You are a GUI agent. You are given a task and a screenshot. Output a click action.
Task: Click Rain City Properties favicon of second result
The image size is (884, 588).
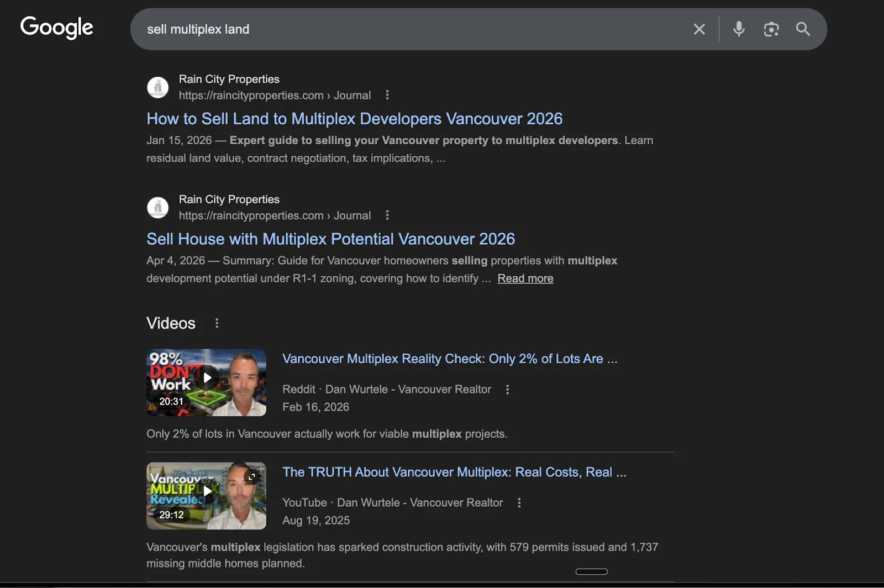coord(157,208)
